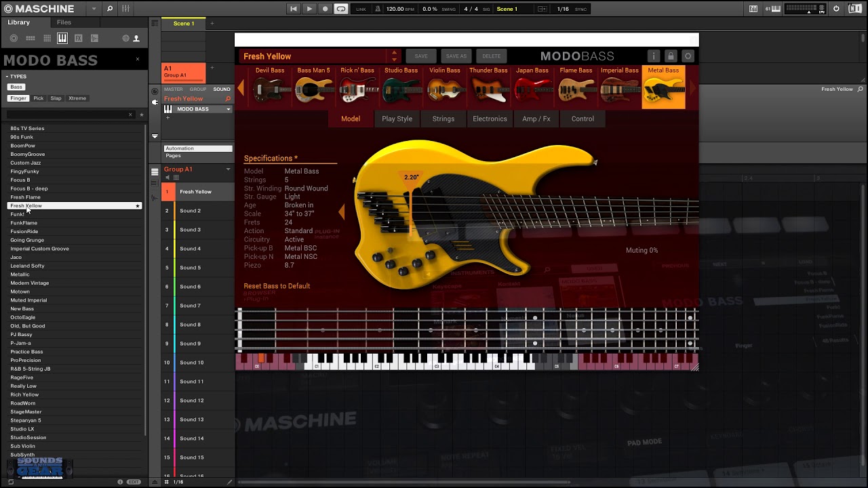Open the MASCHINE main menu arrow
The height and width of the screenshot is (488, 868).
tap(93, 9)
